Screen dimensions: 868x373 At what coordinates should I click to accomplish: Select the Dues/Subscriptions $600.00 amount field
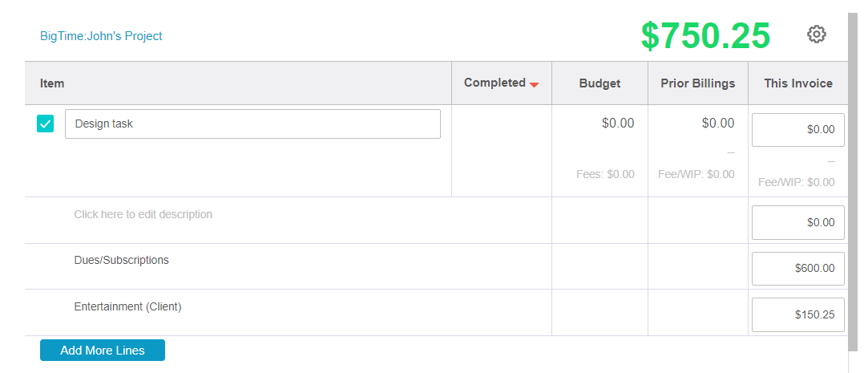(797, 269)
